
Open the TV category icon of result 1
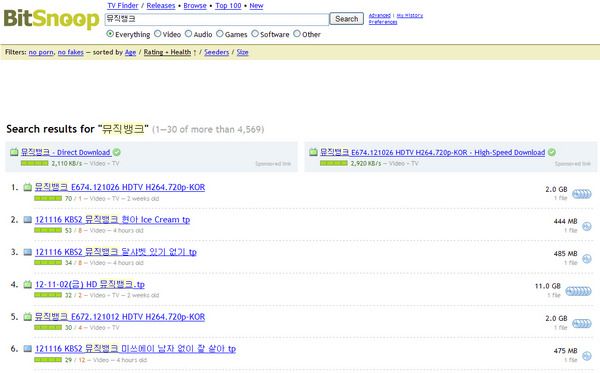pyautogui.click(x=28, y=187)
